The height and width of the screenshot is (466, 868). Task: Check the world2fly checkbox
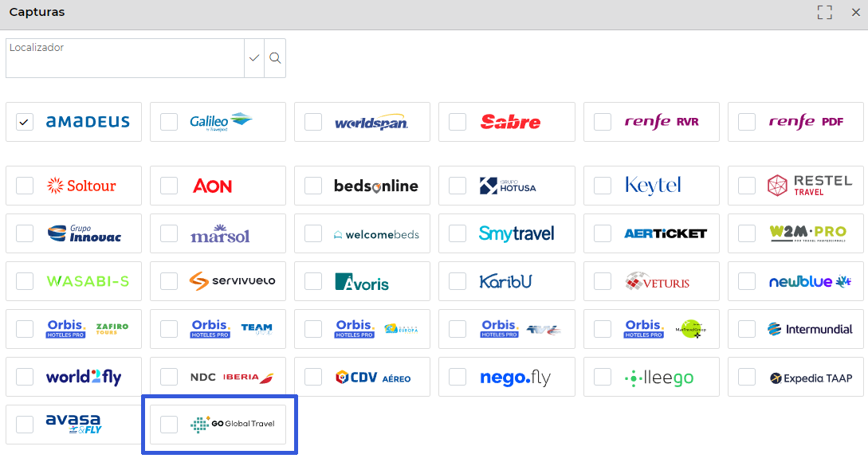[25, 377]
